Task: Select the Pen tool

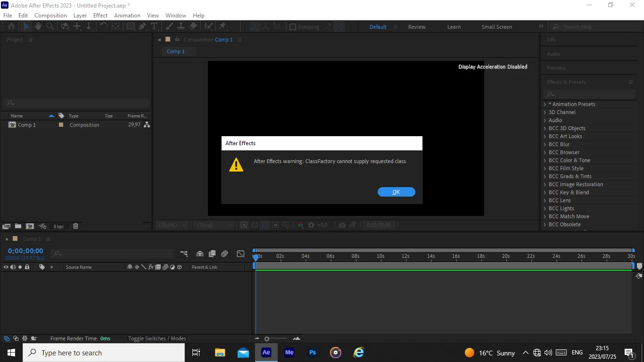Action: coord(143,27)
